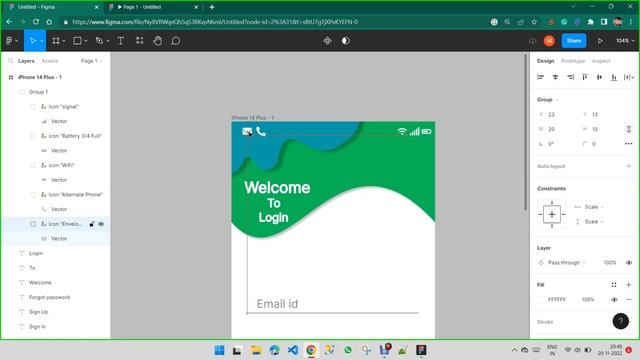The image size is (640, 360).
Task: Click align horizontal centers icon
Action: (555, 77)
